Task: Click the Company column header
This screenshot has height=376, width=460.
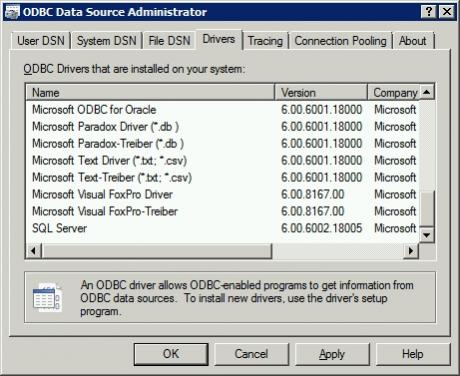Action: [x=393, y=92]
